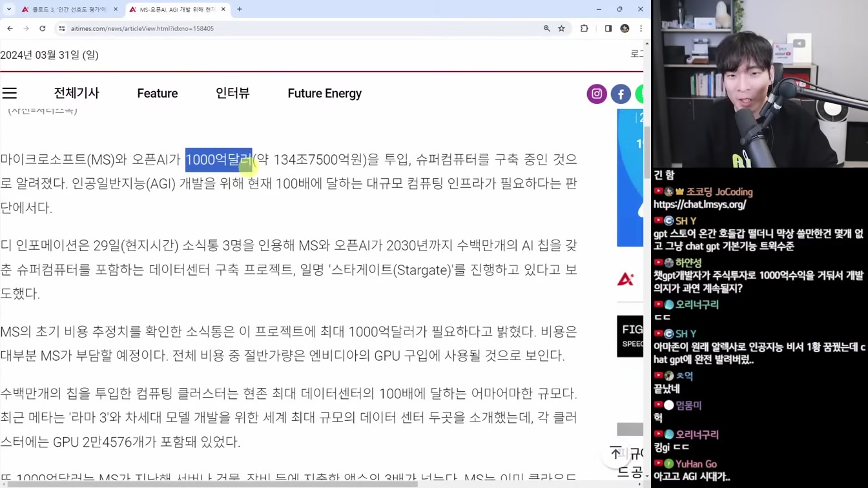868x488 pixels.
Task: Select the 'MS-오픈AI, AGI 개발' tab
Action: [178, 10]
